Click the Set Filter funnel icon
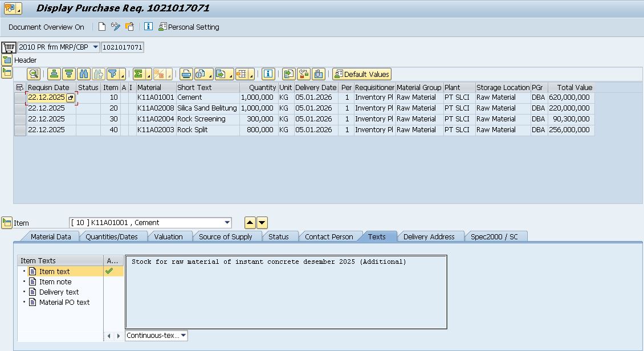 [x=113, y=74]
